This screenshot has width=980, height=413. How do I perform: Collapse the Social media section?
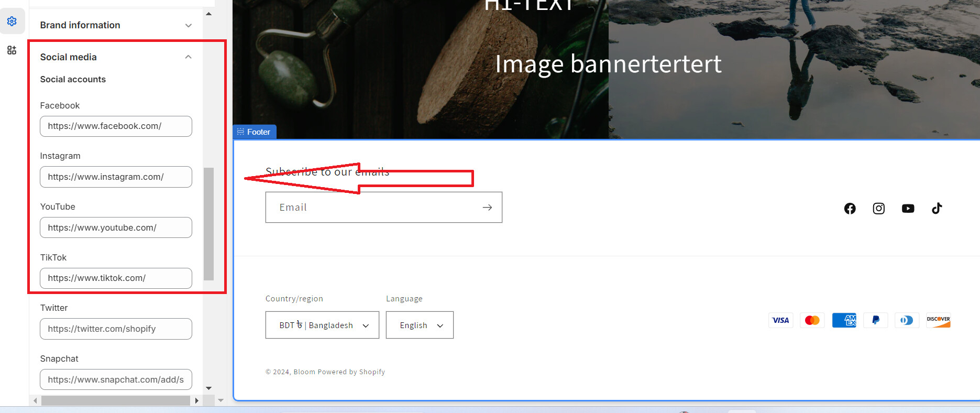tap(116, 57)
